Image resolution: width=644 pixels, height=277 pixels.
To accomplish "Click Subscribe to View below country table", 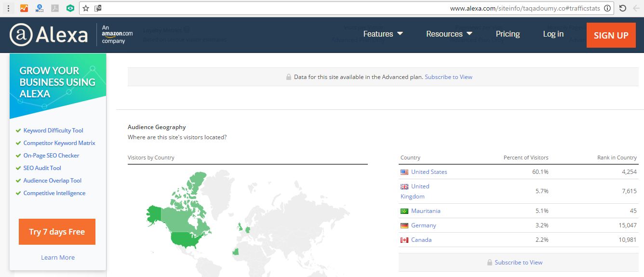I will (518, 263).
